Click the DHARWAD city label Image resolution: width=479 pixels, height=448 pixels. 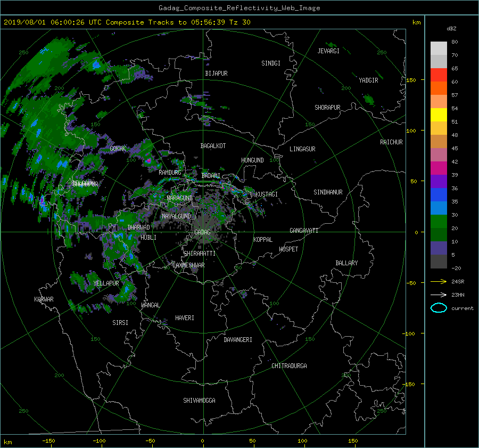[139, 227]
